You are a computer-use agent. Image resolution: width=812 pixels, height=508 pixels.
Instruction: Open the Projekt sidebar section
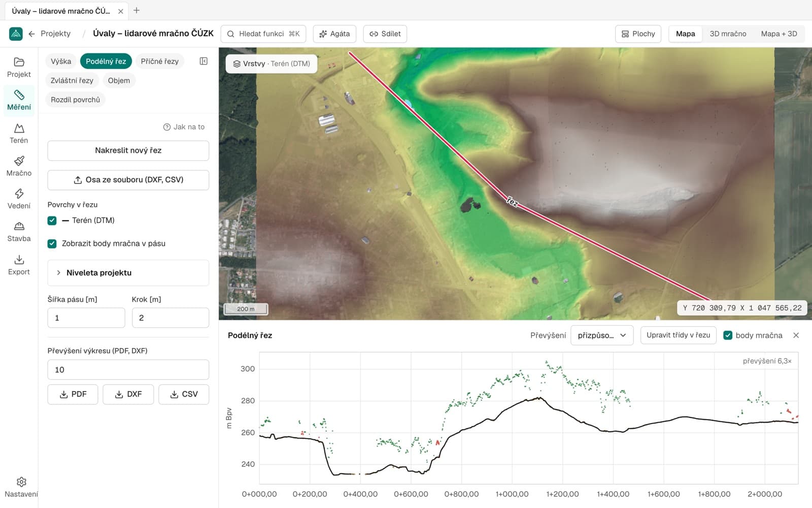(19, 68)
